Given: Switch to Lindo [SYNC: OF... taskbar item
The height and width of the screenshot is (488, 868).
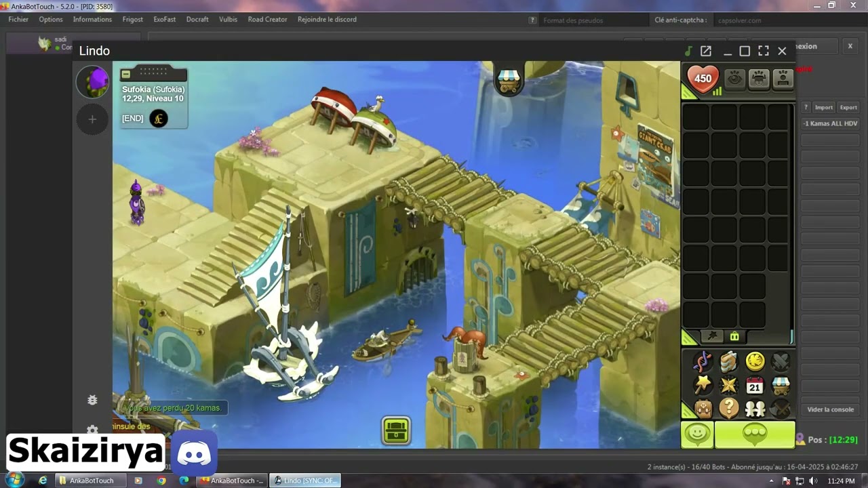Looking at the screenshot, I should click(x=305, y=481).
